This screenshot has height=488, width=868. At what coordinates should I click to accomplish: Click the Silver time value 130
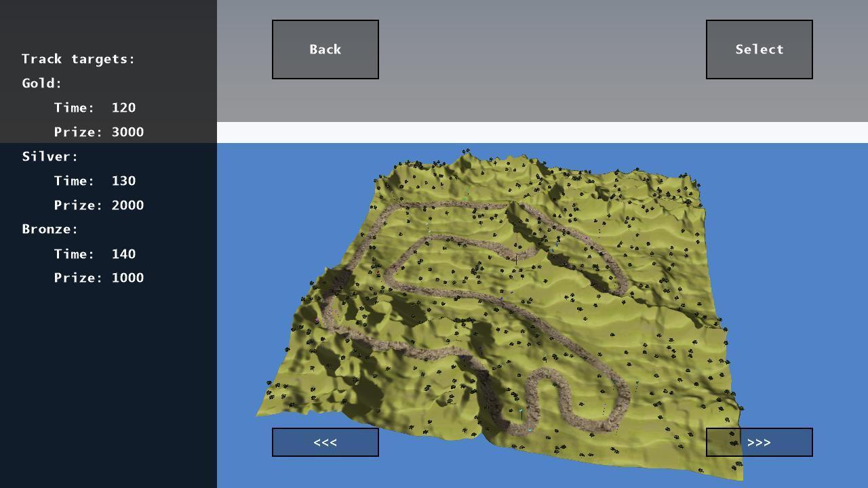tap(123, 181)
